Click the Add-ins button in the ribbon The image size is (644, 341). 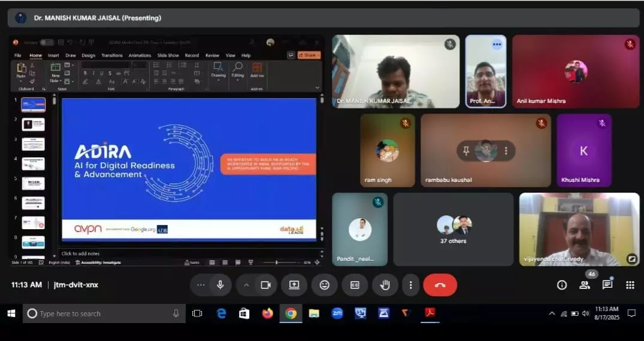pyautogui.click(x=257, y=71)
